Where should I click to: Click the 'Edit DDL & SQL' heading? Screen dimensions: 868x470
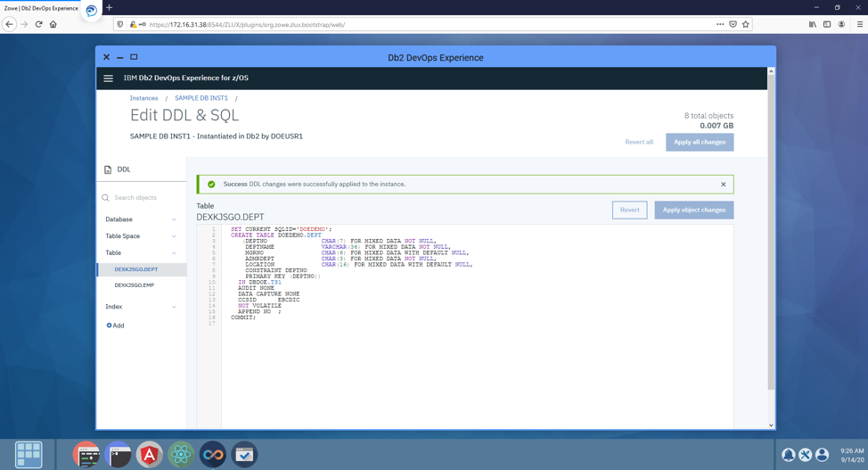[x=184, y=115]
